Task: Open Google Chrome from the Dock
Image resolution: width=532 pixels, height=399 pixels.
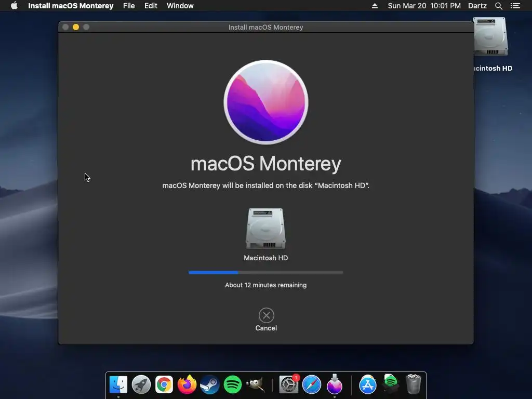Action: pyautogui.click(x=164, y=384)
